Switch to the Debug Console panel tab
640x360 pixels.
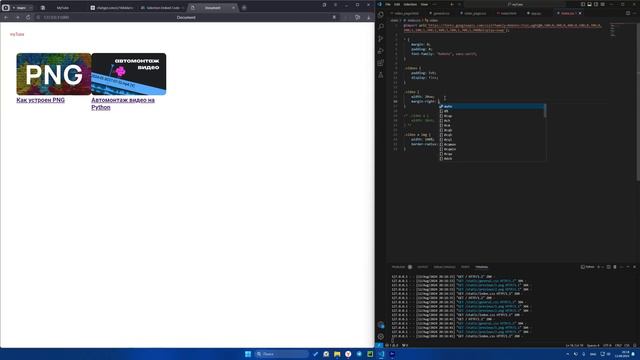coord(444,267)
